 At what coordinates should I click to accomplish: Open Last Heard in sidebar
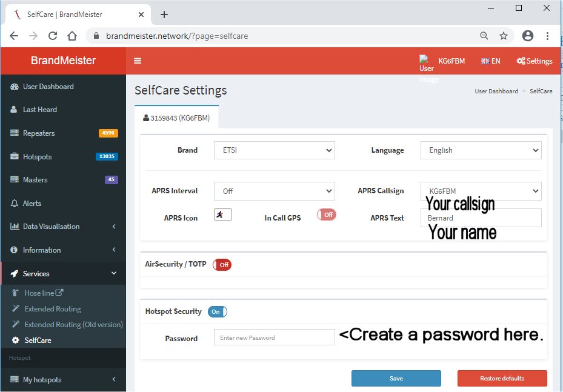pyautogui.click(x=40, y=110)
